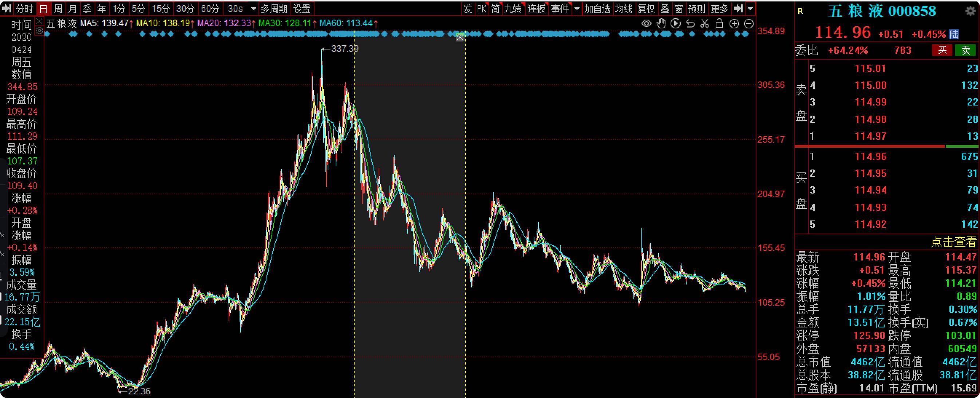The width and height of the screenshot is (980, 398).
Task: Toggle 复权 price adjustment option
Action: point(646,8)
